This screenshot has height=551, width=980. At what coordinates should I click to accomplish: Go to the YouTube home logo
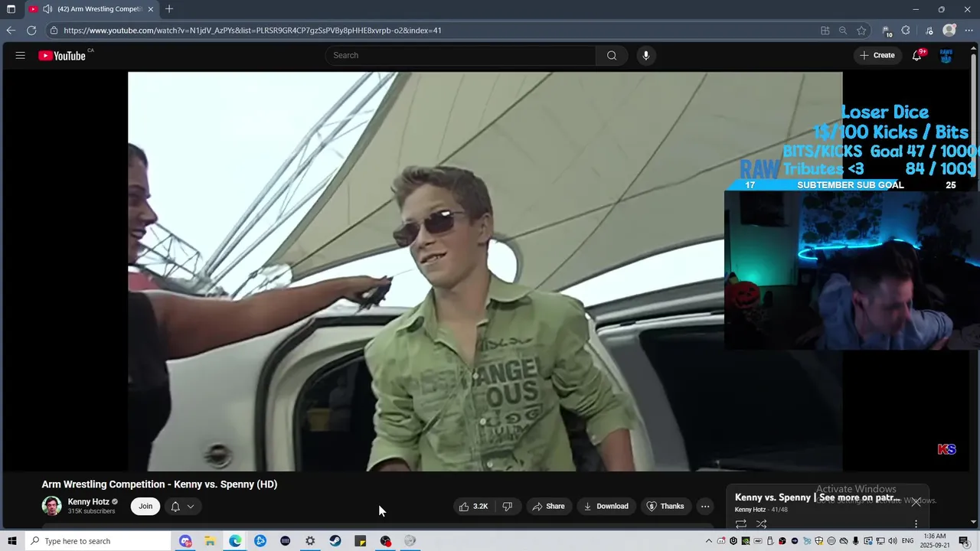coord(62,55)
